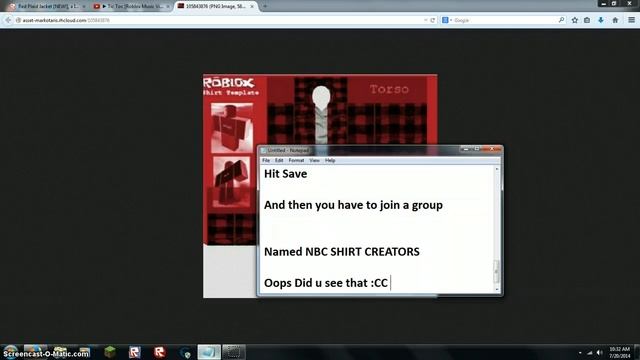Switch to the Tic Toc YouTube tab
The height and width of the screenshot is (360, 640).
click(x=130, y=7)
